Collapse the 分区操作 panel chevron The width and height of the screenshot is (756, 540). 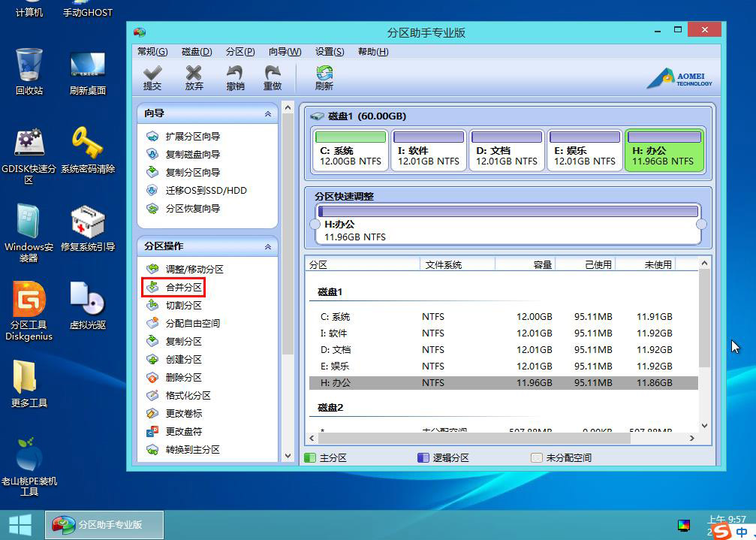tap(268, 247)
